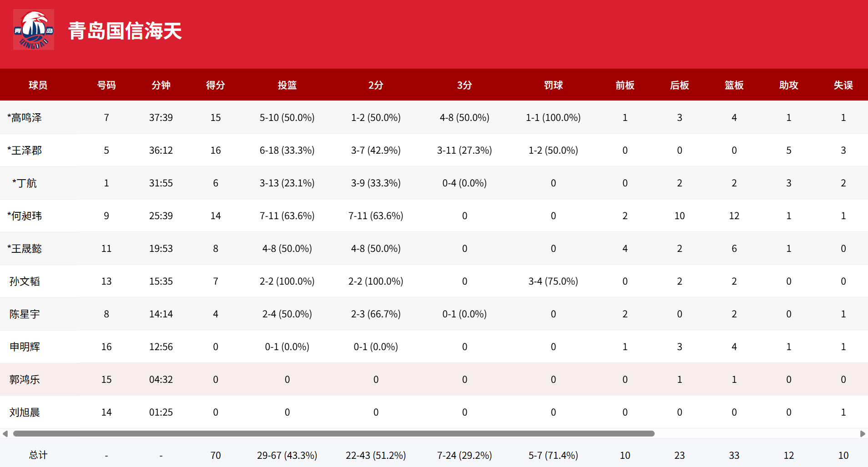This screenshot has height=467, width=868.
Task: Select the highlighted 郭鸿乐 row name
Action: pyautogui.click(x=25, y=380)
